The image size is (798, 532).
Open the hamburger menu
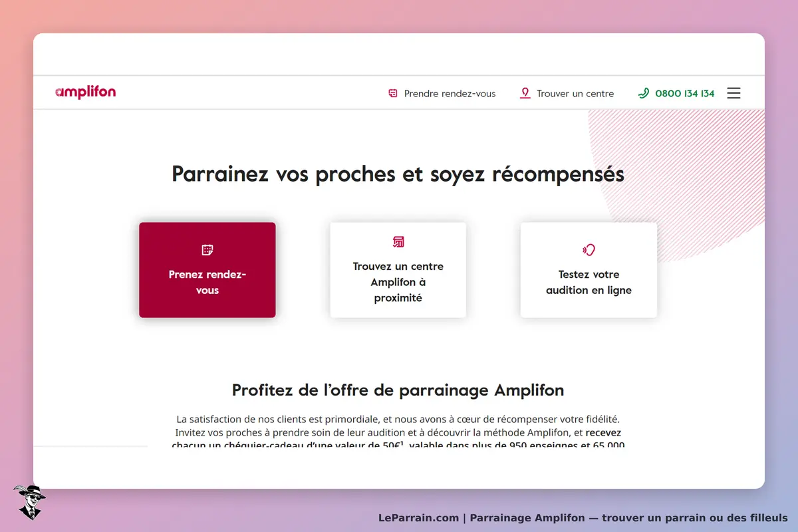733,93
